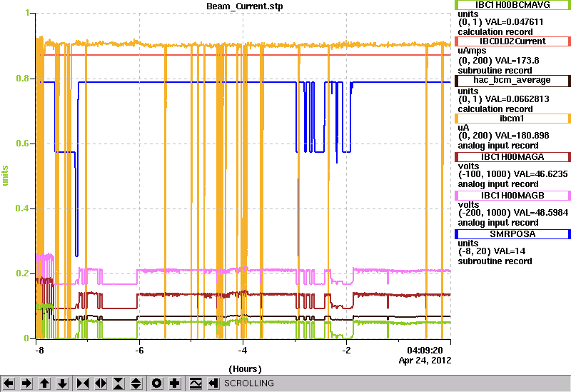Viewport: 571px width, 392px height.
Task: Pan the plot down with arrow button
Action: click(x=62, y=383)
